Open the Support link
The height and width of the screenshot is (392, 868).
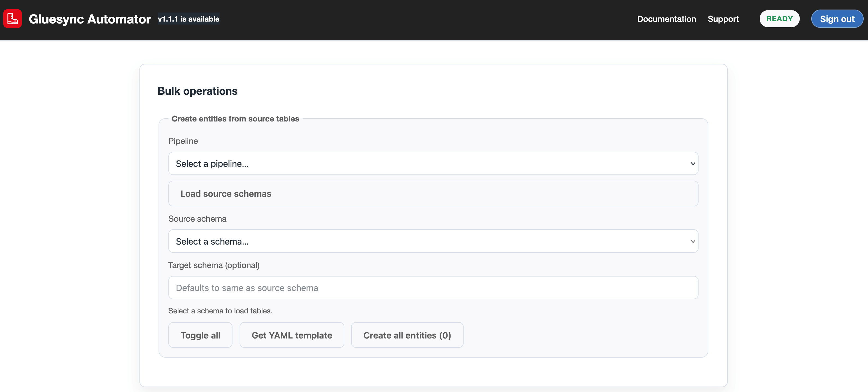pyautogui.click(x=723, y=19)
